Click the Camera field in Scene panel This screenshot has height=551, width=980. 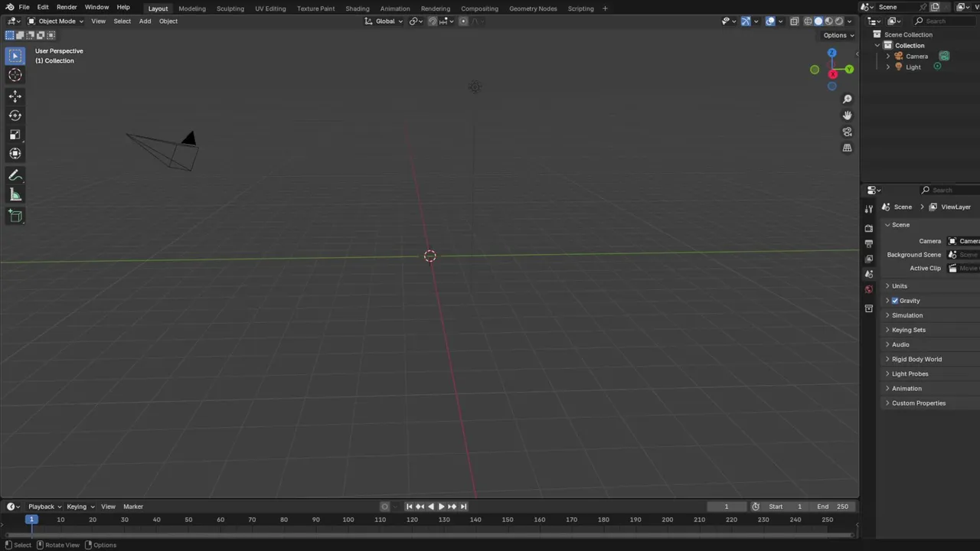pyautogui.click(x=963, y=241)
